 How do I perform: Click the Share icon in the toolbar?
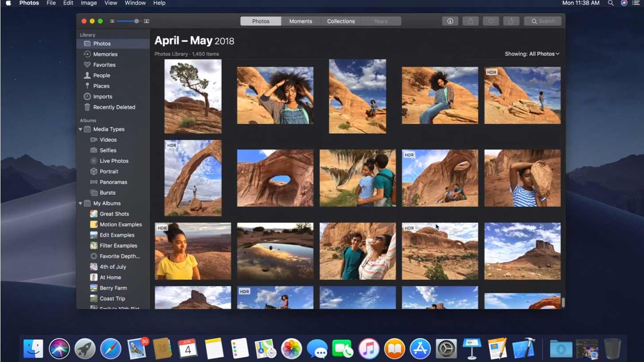click(470, 21)
